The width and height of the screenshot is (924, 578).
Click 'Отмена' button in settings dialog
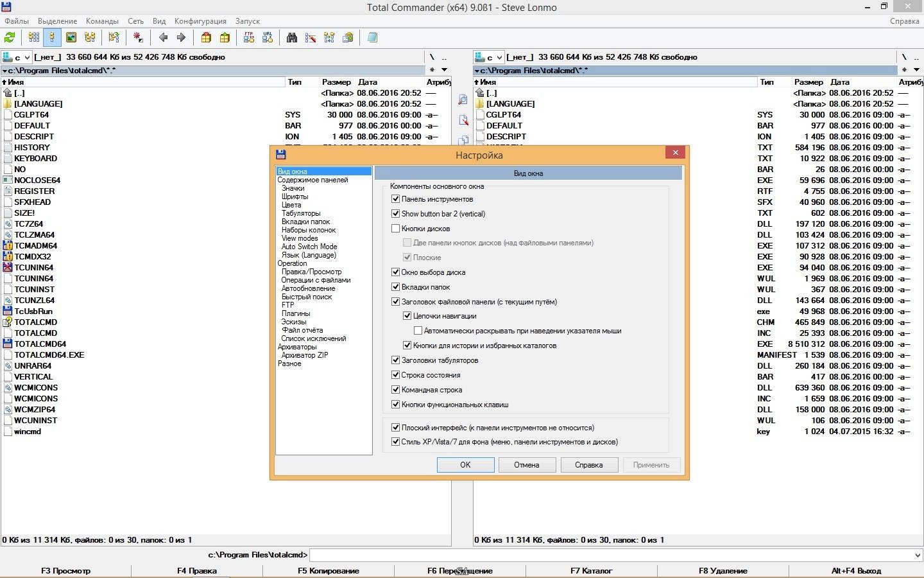tap(526, 465)
